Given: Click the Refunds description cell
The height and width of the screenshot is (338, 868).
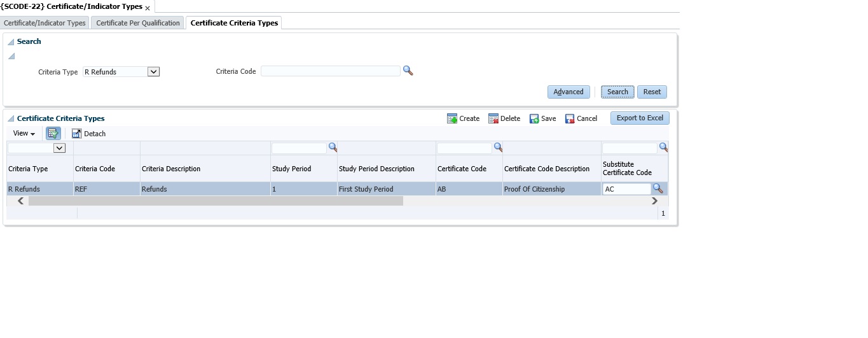Looking at the screenshot, I should point(205,189).
